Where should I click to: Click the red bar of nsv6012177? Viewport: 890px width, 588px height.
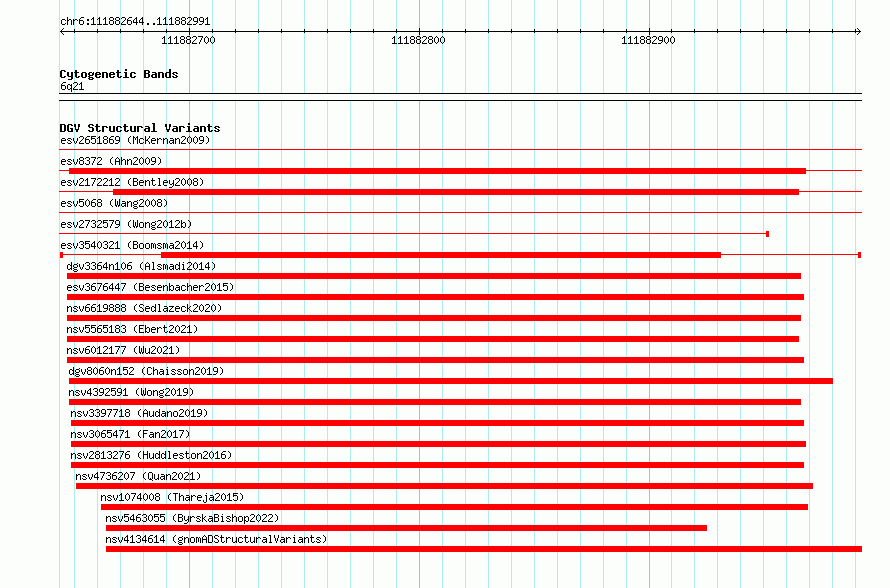[435, 360]
